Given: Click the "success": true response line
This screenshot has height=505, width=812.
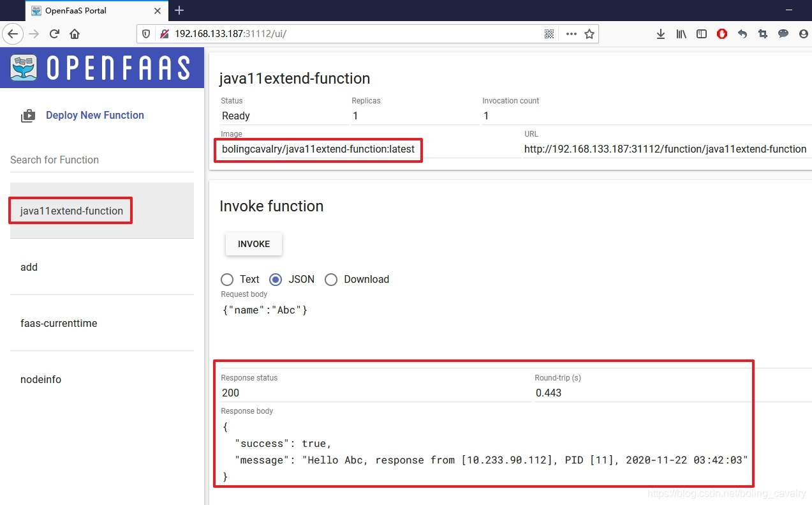Looking at the screenshot, I should pos(283,444).
